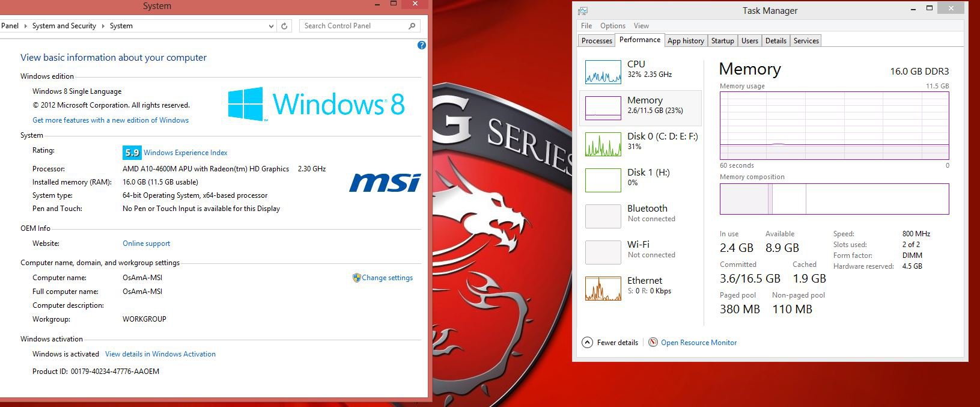Open the help question mark icon

tap(422, 45)
